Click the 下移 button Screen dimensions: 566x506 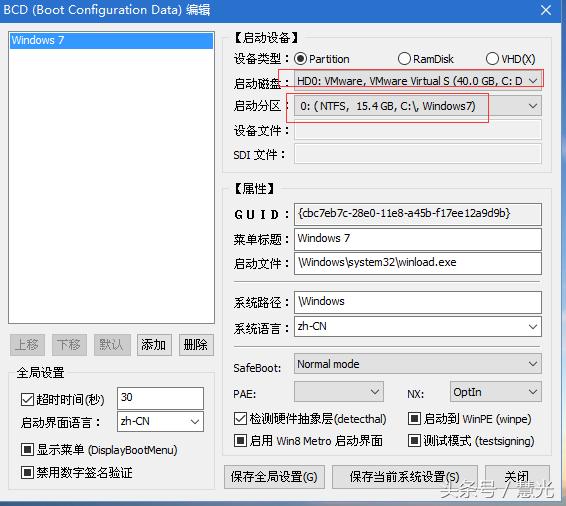(69, 345)
